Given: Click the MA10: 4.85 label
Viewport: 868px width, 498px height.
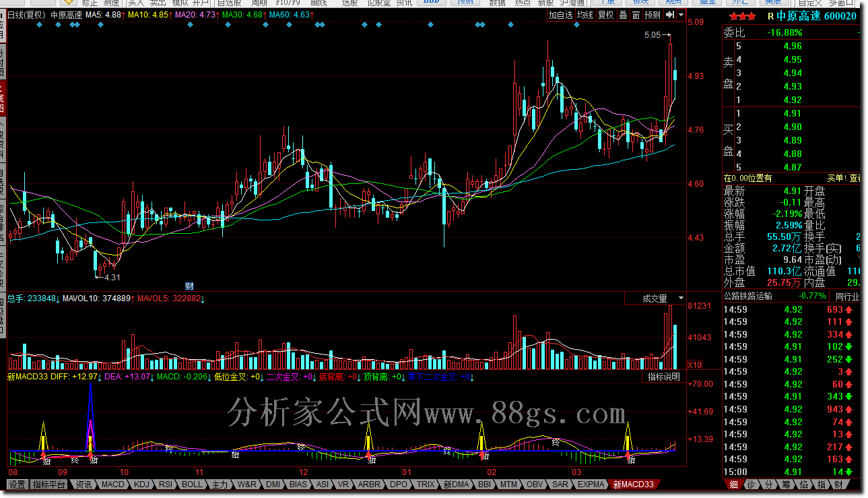Looking at the screenshot, I should coord(149,14).
